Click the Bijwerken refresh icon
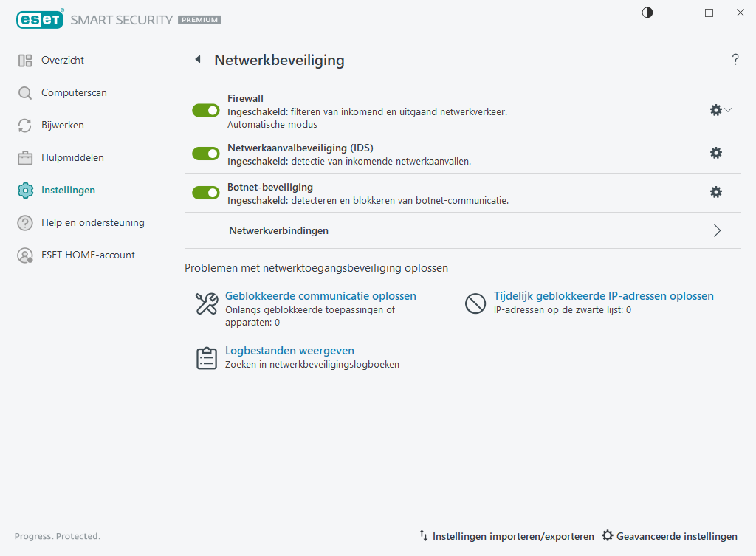 point(25,125)
